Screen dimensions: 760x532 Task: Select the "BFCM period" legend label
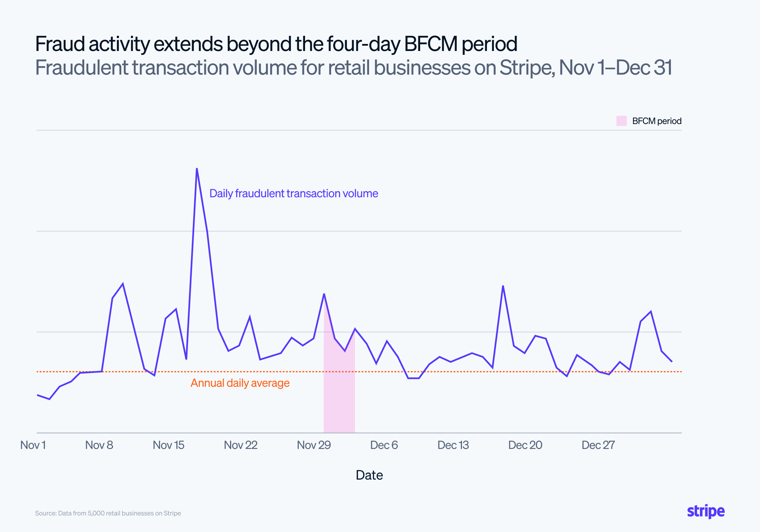click(657, 121)
